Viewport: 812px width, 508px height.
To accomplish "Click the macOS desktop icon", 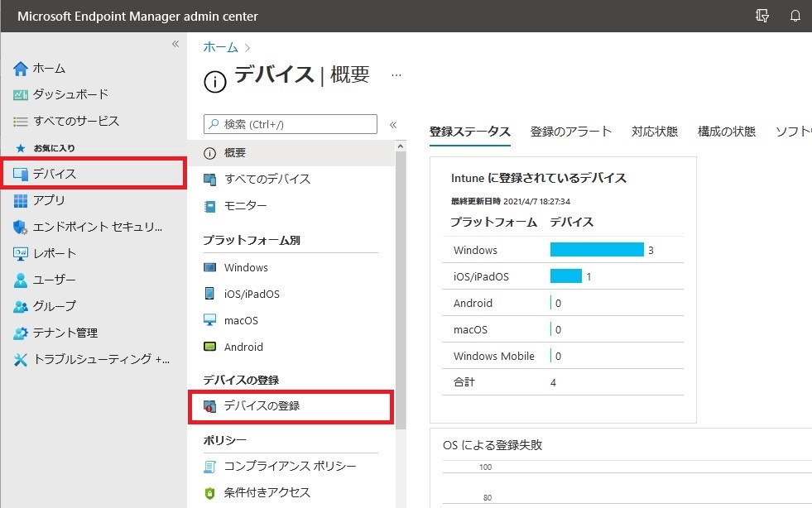I will coord(209,320).
